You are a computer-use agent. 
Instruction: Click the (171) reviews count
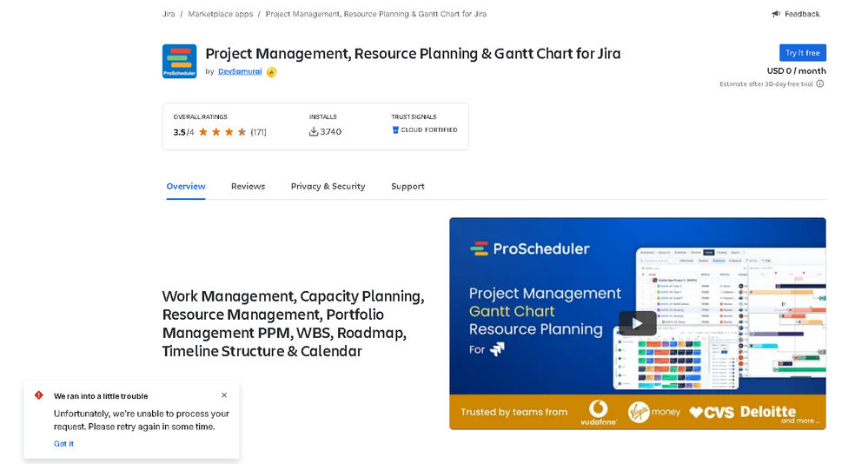(259, 132)
